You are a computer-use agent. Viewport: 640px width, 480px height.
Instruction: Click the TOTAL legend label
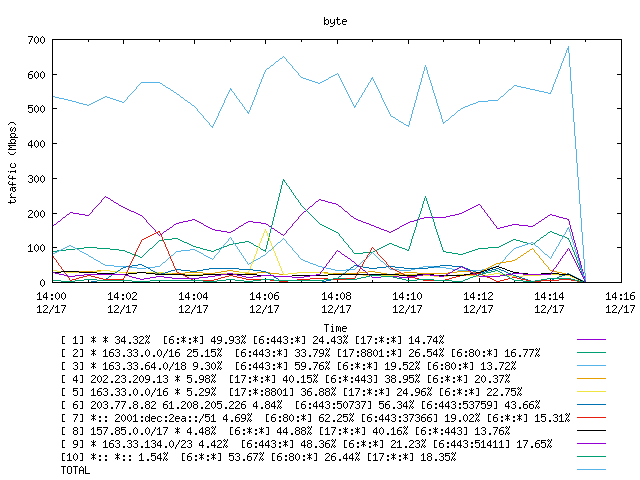75,470
